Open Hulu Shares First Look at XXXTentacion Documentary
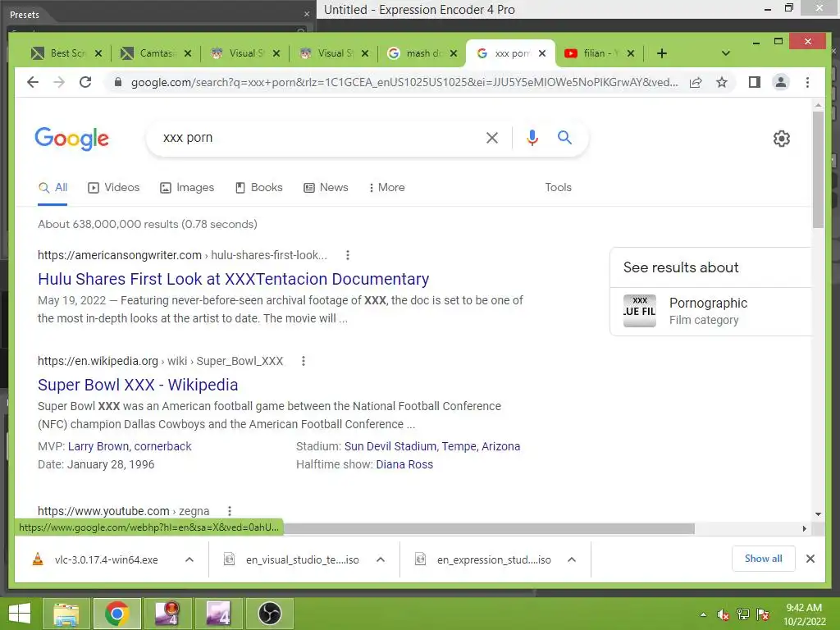 233,279
